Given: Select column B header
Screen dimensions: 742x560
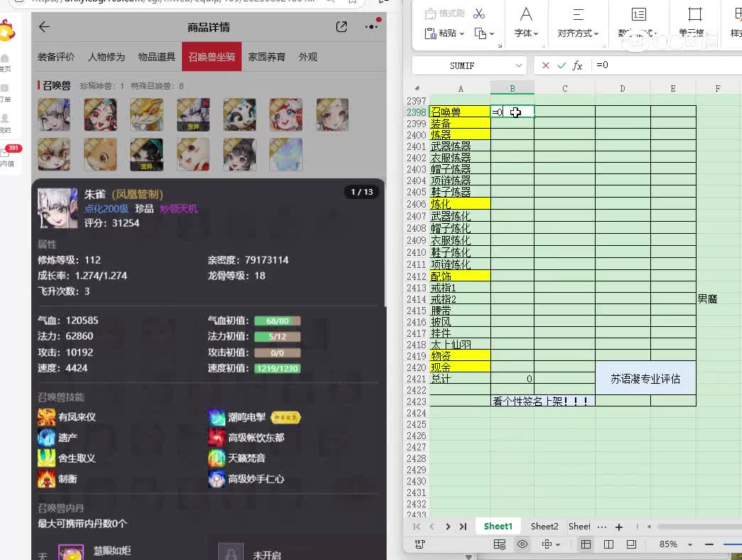Looking at the screenshot, I should pos(512,88).
